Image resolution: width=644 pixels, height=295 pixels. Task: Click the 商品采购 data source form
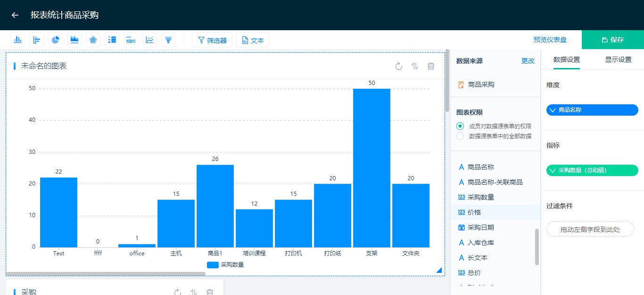click(476, 85)
